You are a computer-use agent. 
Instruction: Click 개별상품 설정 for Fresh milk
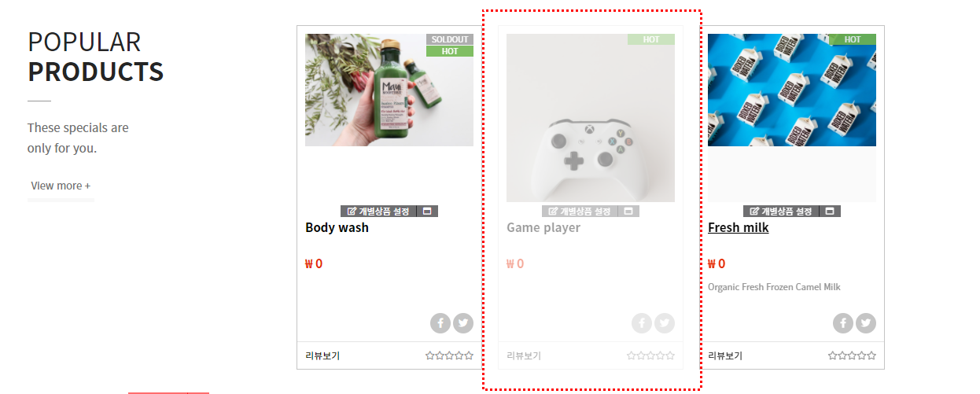(782, 212)
